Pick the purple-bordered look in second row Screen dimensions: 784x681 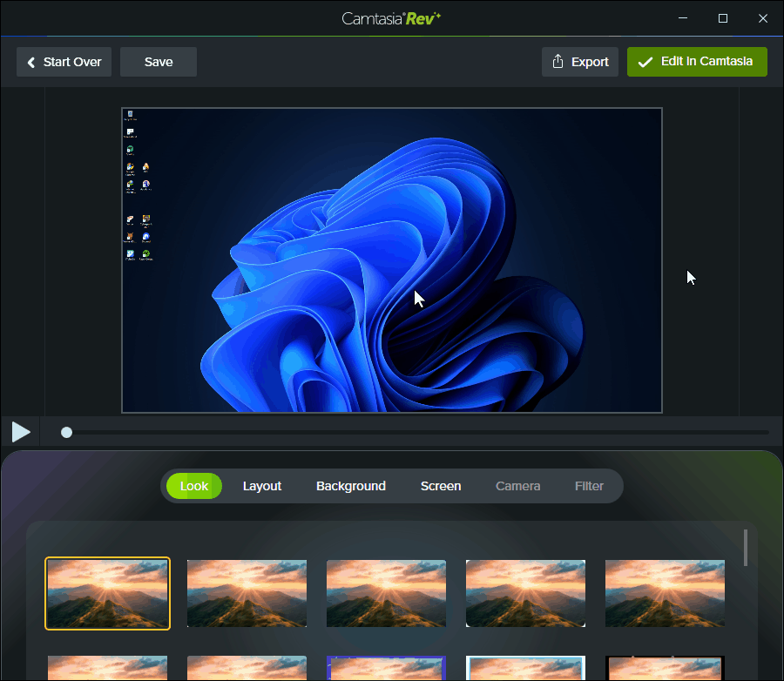point(386,669)
